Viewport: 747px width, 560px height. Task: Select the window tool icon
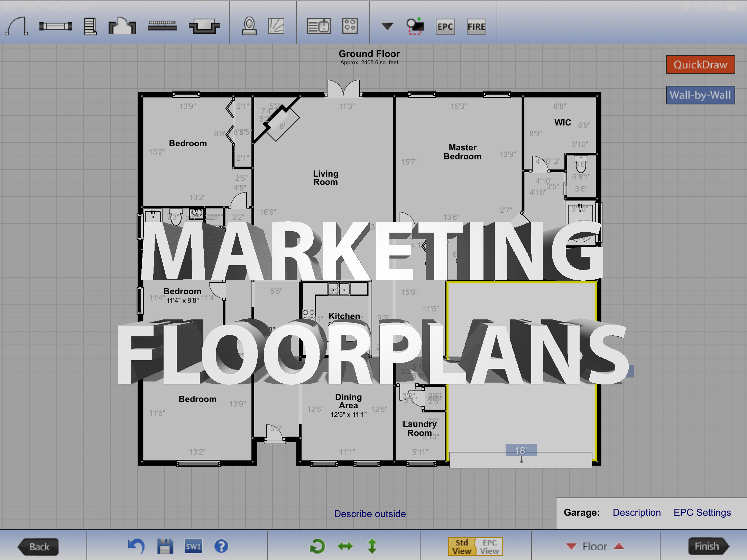[x=55, y=26]
